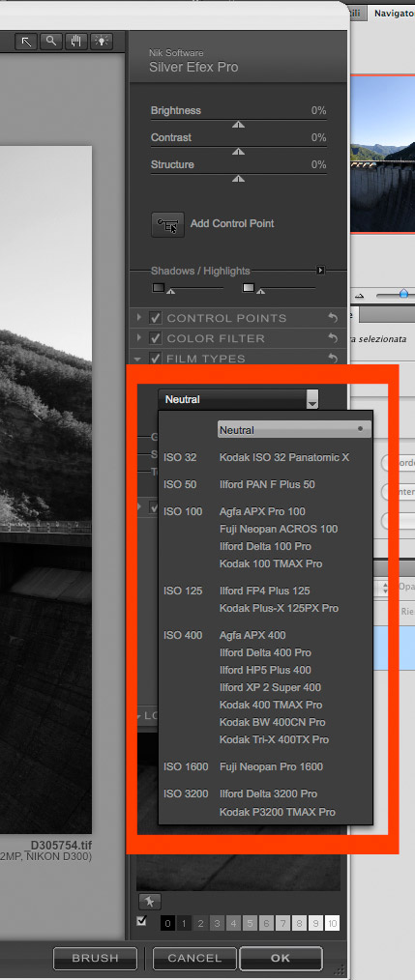Select Ilford Delta 3200 Pro

point(268,793)
